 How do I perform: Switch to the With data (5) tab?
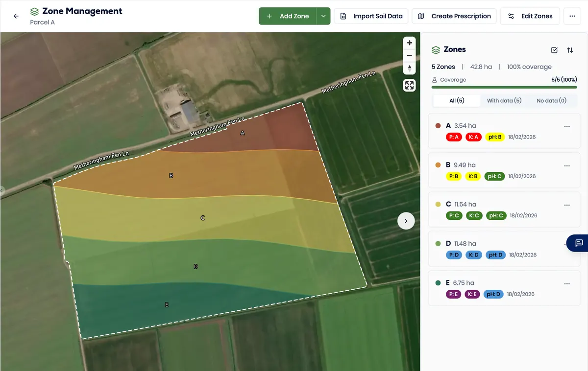(504, 100)
